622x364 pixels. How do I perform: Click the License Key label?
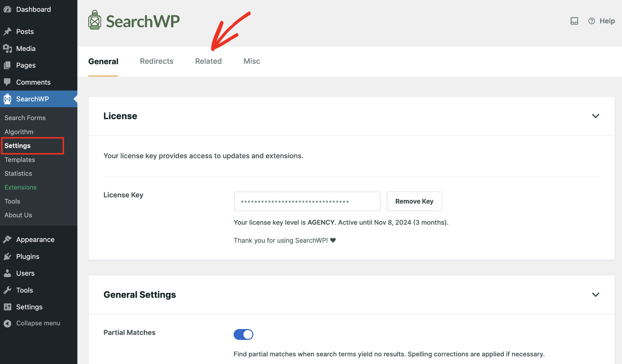tap(123, 195)
